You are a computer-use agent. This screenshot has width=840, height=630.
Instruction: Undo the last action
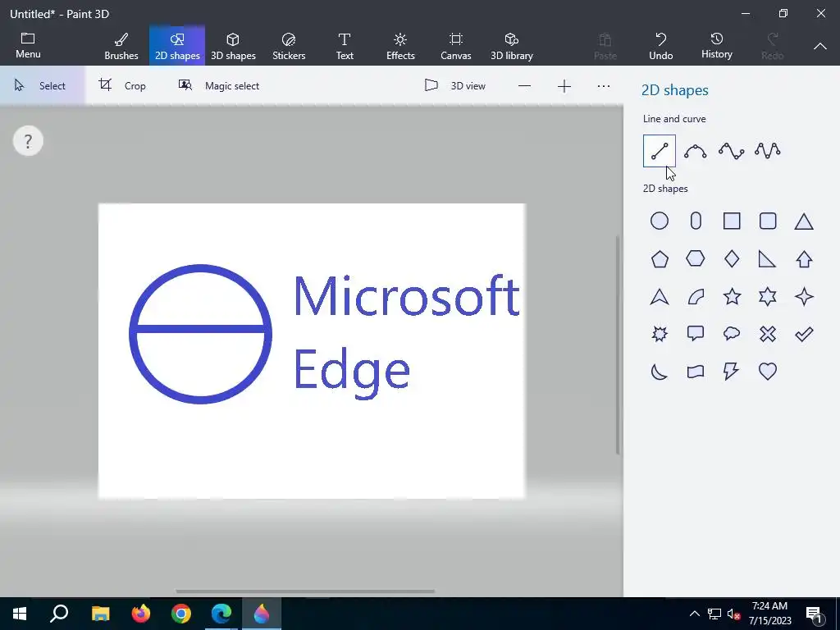(x=661, y=46)
